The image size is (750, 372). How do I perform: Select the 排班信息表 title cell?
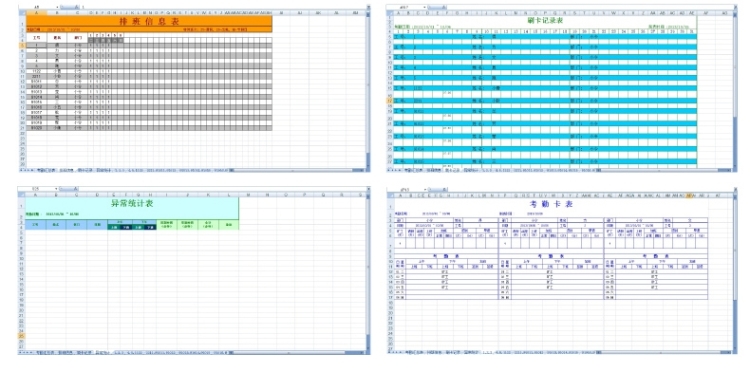pyautogui.click(x=149, y=21)
